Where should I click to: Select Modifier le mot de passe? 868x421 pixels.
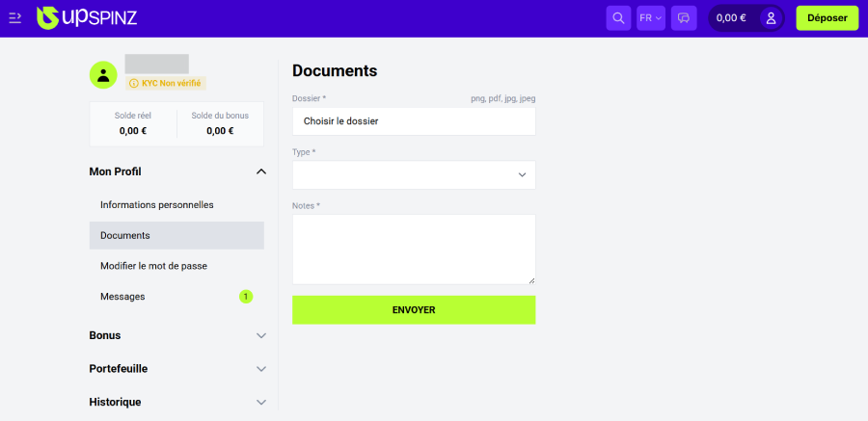(153, 266)
